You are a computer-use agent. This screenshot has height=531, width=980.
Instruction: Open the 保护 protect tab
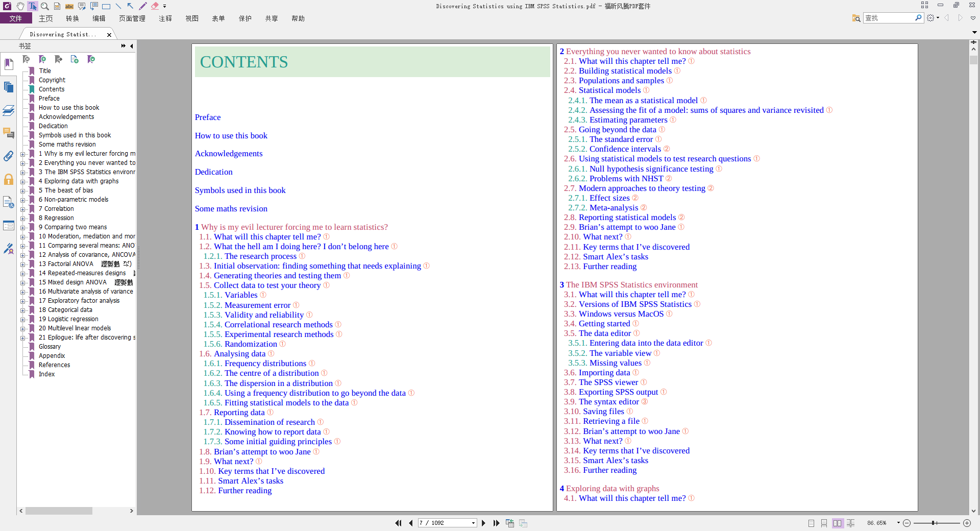point(245,18)
